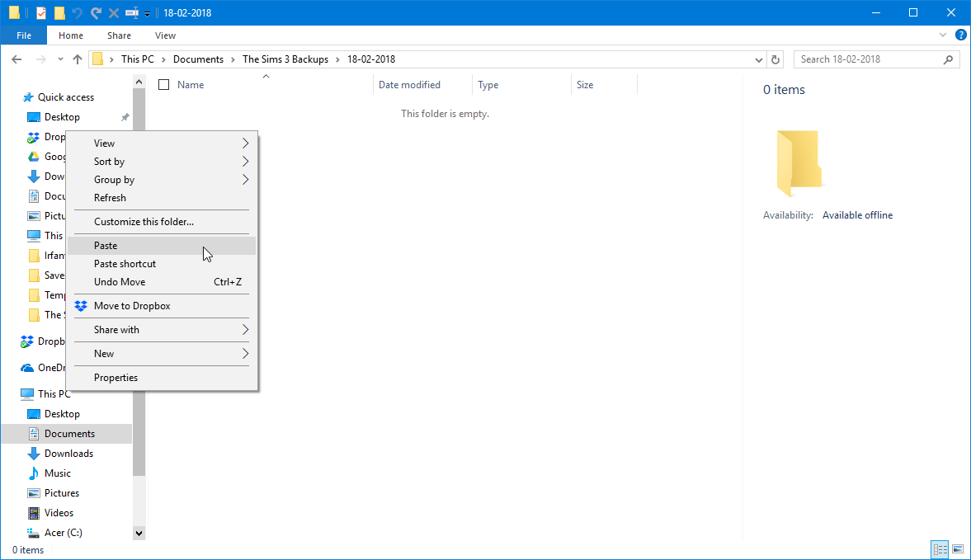The width and height of the screenshot is (971, 560).
Task: Click The Sims 3 Backups breadcrumb
Action: click(285, 59)
